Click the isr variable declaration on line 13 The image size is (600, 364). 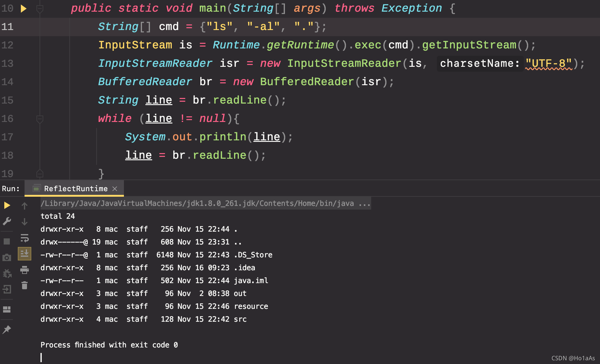(229, 63)
